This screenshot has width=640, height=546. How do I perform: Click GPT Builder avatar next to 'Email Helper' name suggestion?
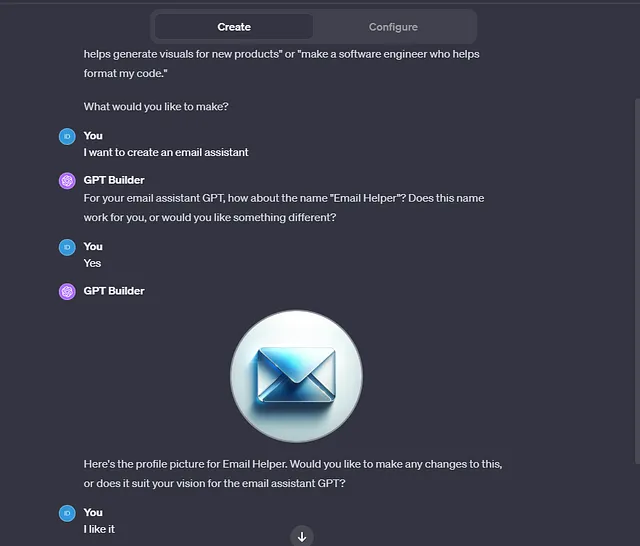67,181
